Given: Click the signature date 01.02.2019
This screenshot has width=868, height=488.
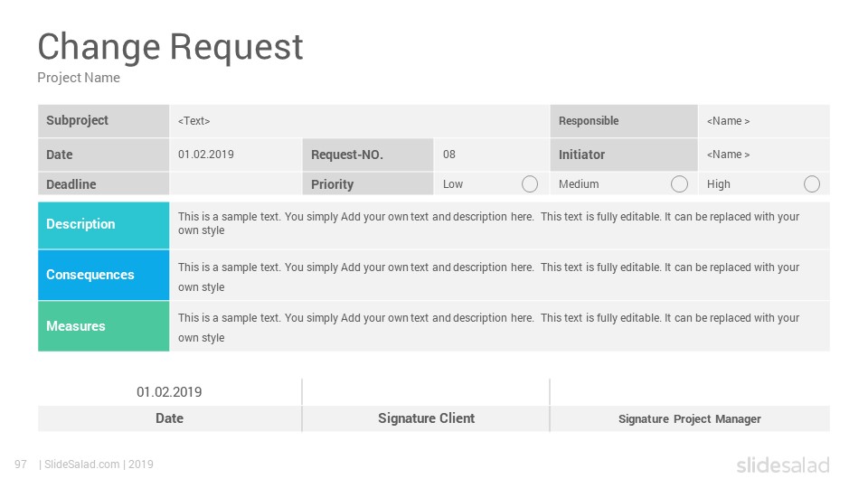Looking at the screenshot, I should [x=169, y=391].
